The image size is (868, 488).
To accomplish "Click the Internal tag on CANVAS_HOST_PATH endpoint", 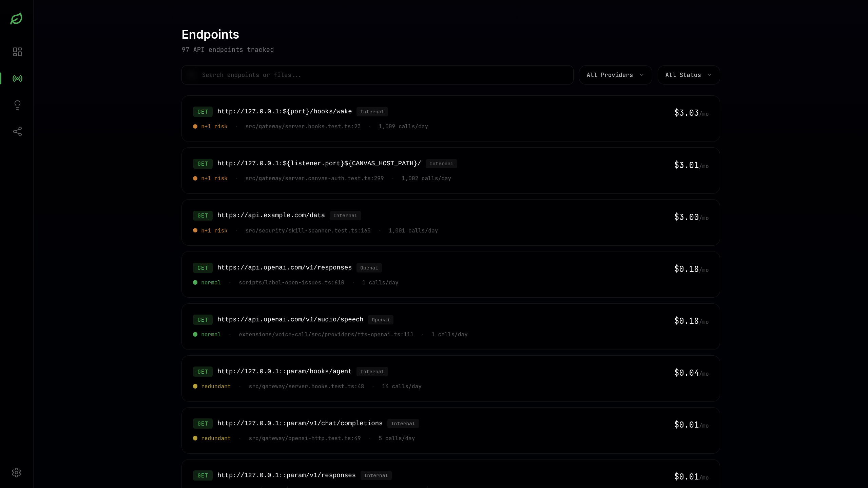I will [x=441, y=164].
